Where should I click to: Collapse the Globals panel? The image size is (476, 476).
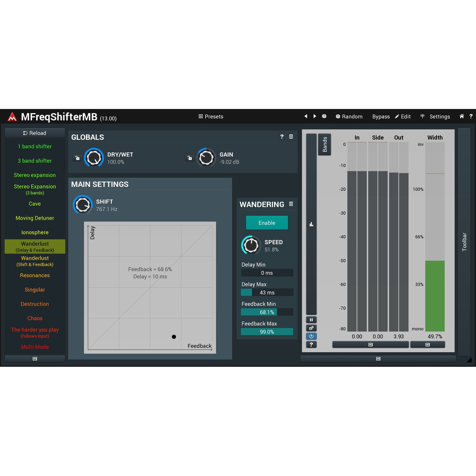[x=290, y=136]
